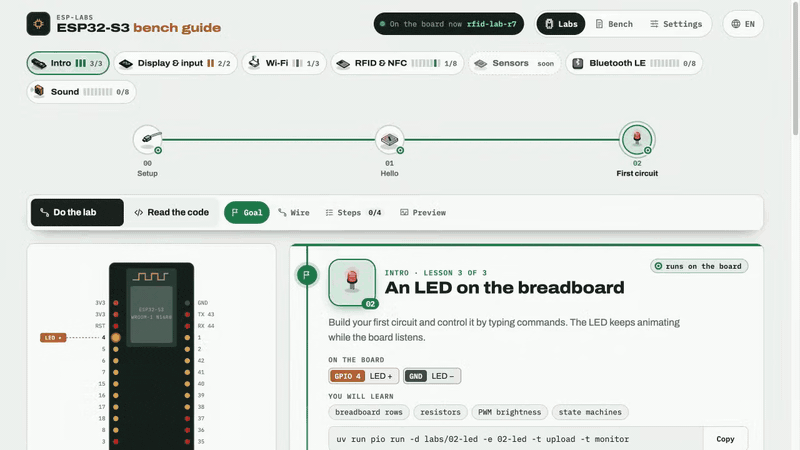Click the 'INTRO · LESSON 3 OF 3' label

436,273
